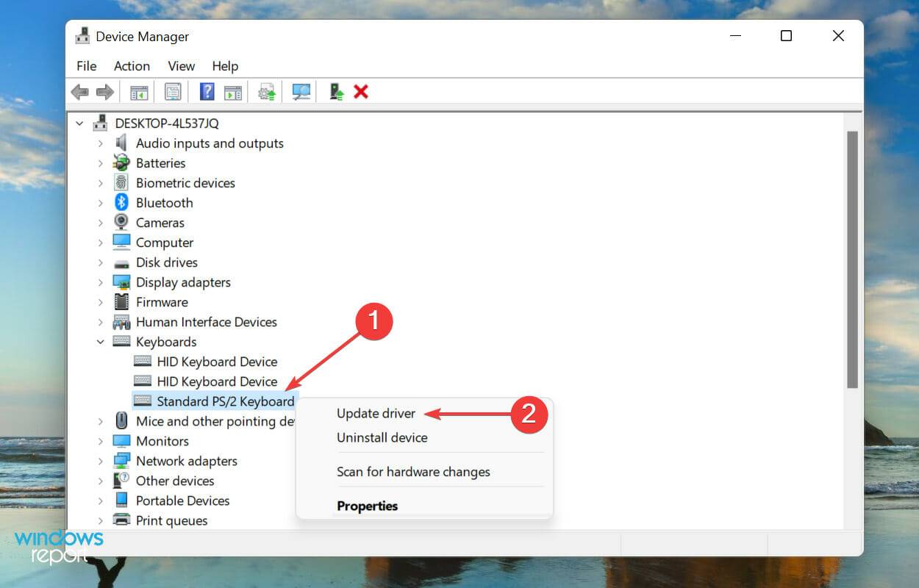Expand the Bluetooth category
The height and width of the screenshot is (588, 919).
(x=101, y=203)
